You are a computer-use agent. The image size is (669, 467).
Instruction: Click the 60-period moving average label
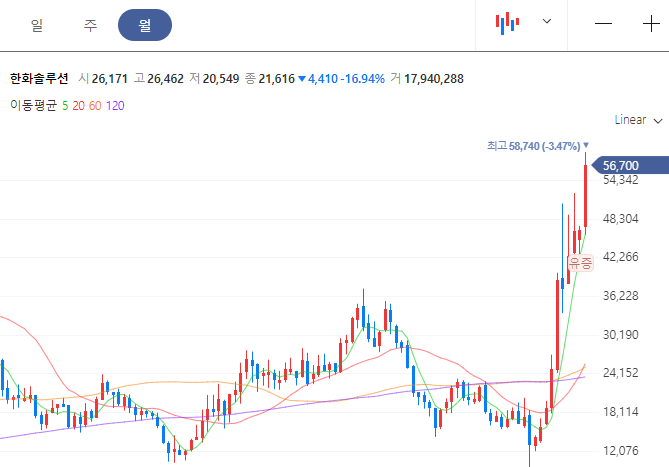coord(95,106)
